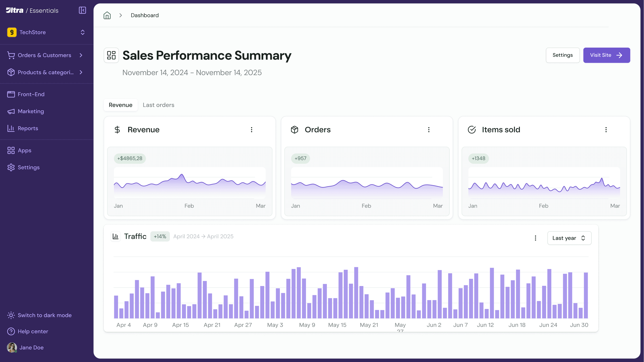Image resolution: width=644 pixels, height=362 pixels.
Task: Open the Orders card three-dot menu
Action: (x=429, y=130)
